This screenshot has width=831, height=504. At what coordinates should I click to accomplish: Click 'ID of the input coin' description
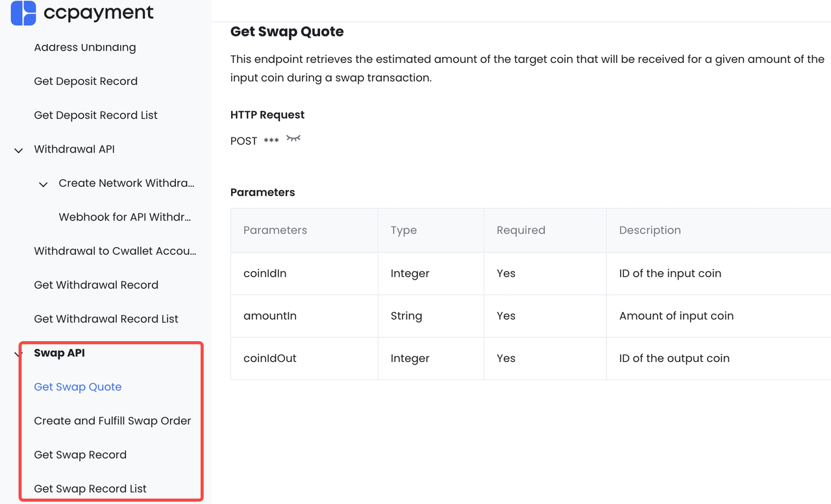tap(671, 273)
